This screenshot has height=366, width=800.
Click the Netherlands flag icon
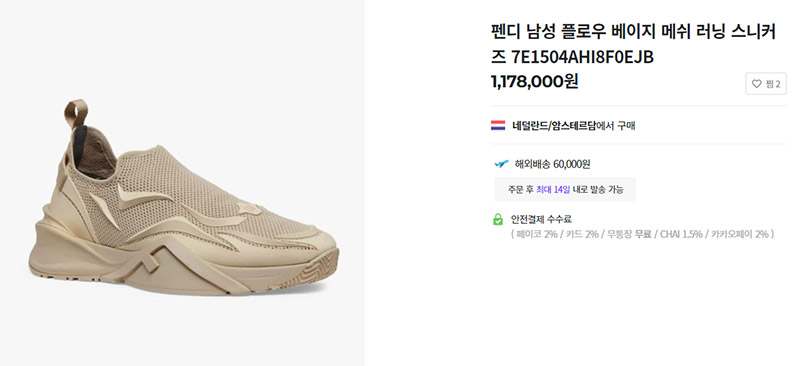pyautogui.click(x=498, y=126)
